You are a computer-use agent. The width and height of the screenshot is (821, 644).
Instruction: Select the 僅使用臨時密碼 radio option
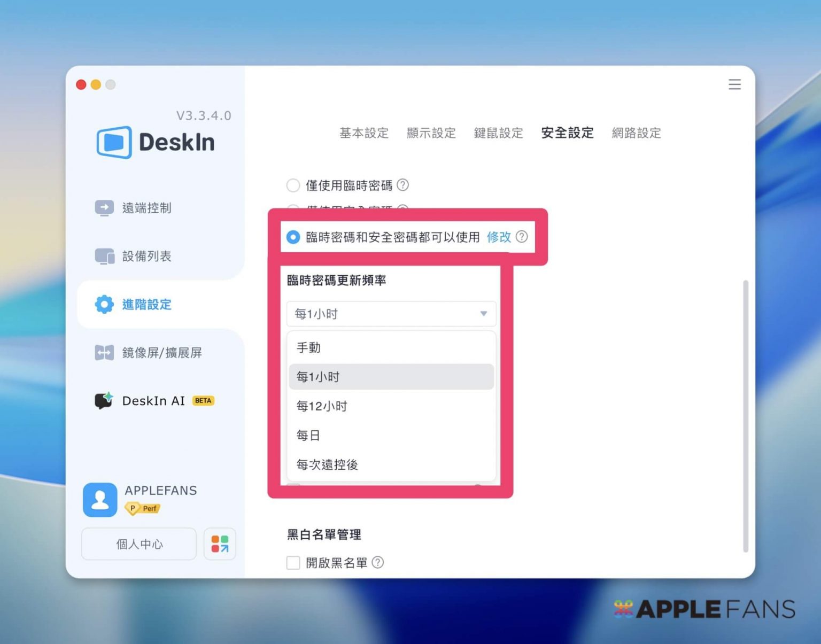(x=293, y=185)
